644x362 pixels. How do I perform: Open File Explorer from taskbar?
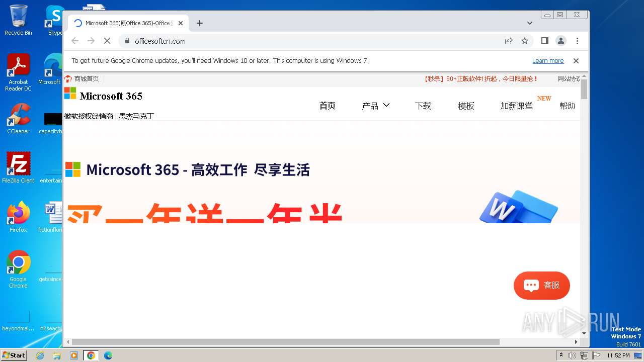57,355
